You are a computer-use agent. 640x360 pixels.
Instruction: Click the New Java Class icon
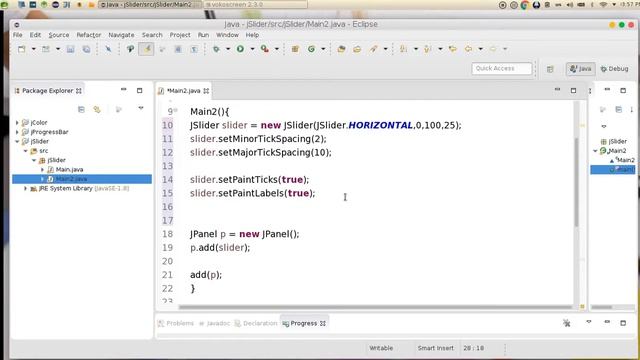click(x=311, y=49)
